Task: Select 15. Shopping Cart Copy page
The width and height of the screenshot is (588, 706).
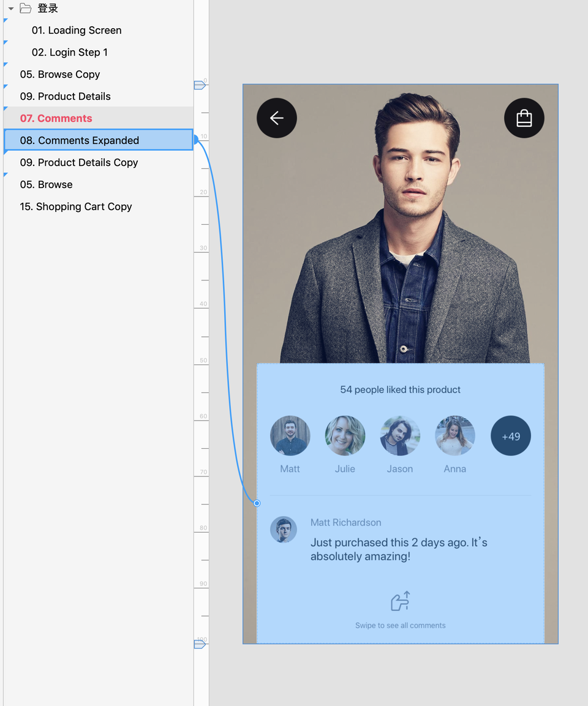Action: pos(76,207)
